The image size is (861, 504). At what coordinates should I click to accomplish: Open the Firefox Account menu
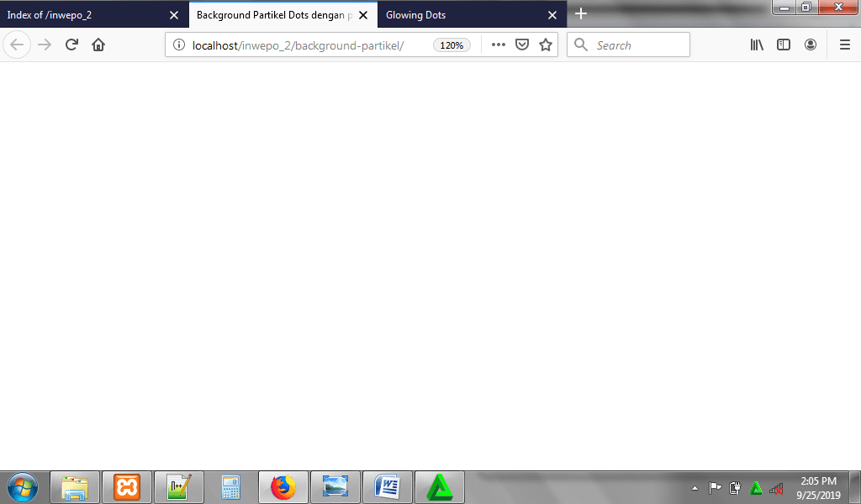point(811,45)
